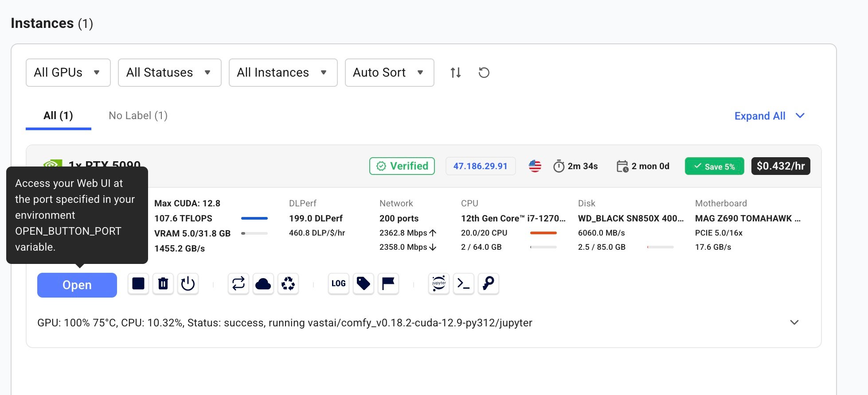868x395 pixels.
Task: Click the calendar duration icon
Action: click(x=622, y=166)
